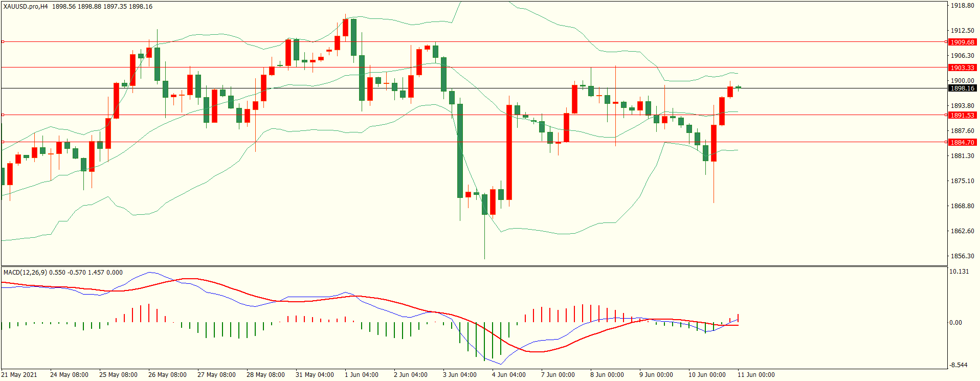Image resolution: width=980 pixels, height=381 pixels.
Task: Click the 11 Jun 00:00 time label
Action: coord(756,375)
